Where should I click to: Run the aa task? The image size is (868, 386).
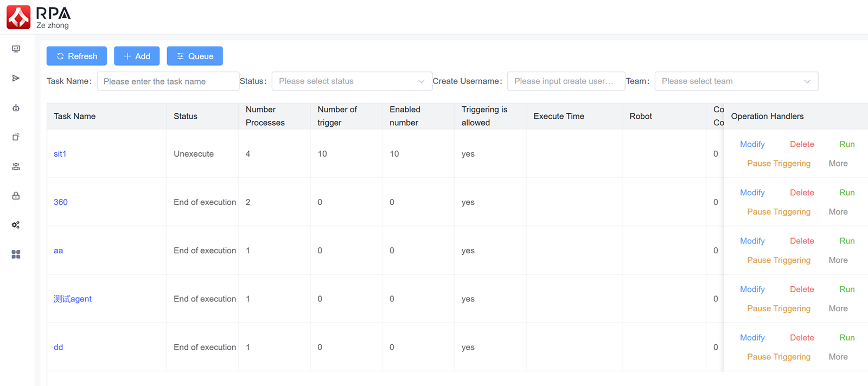click(847, 241)
